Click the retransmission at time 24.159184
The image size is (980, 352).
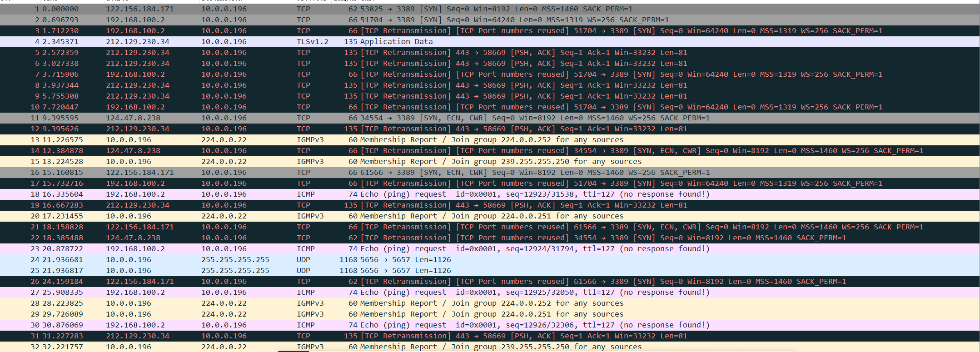tap(490, 282)
